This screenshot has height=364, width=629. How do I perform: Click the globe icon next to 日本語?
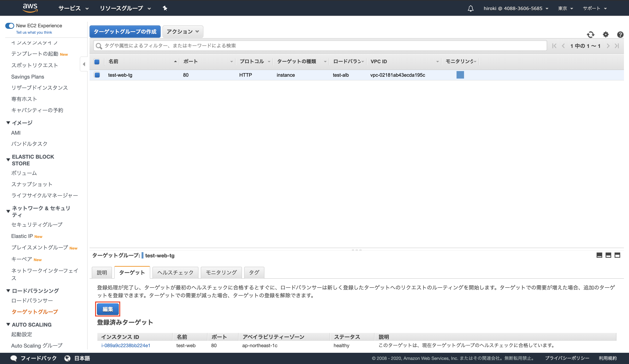point(68,358)
